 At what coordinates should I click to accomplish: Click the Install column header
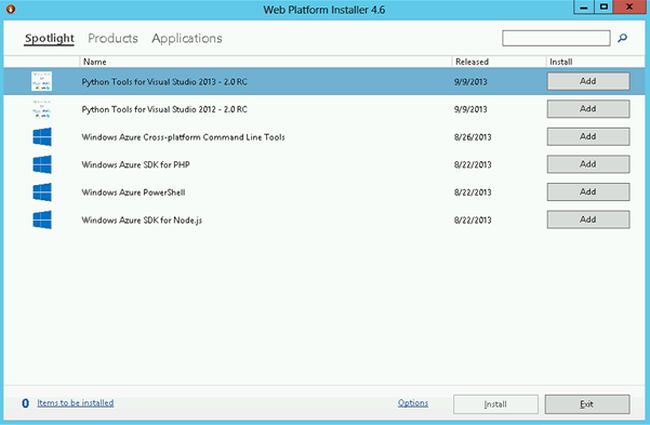(595, 61)
